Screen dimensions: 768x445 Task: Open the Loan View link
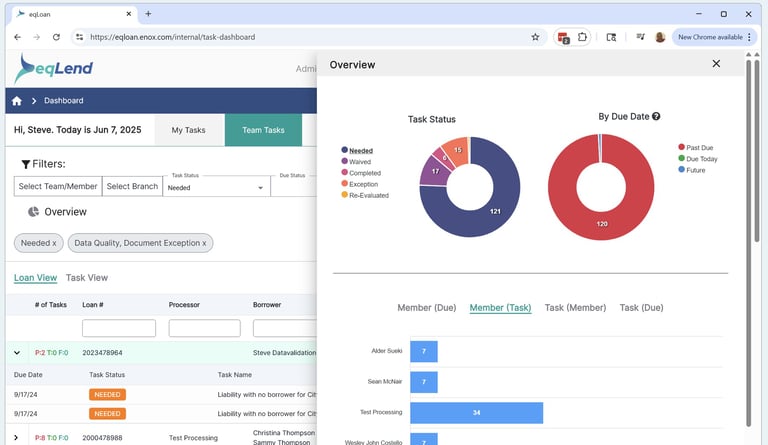coord(35,278)
